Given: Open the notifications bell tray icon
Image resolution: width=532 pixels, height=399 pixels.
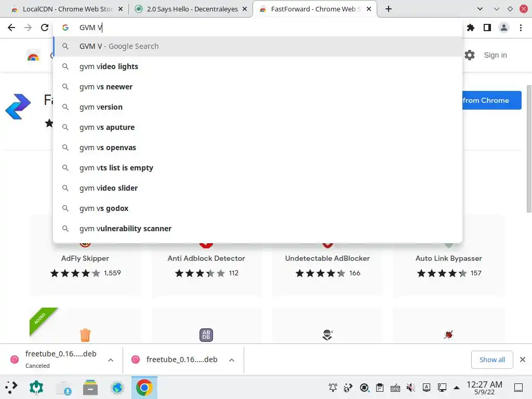Looking at the screenshot, I should coord(333,387).
